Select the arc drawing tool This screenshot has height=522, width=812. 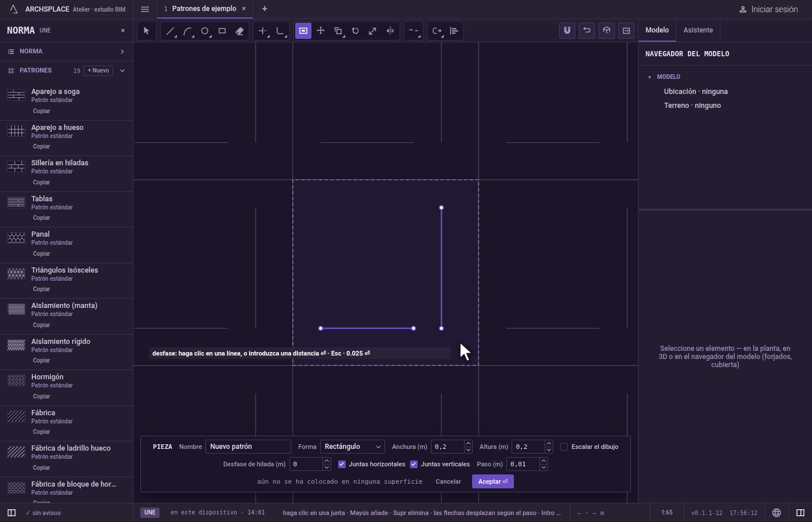coord(187,31)
